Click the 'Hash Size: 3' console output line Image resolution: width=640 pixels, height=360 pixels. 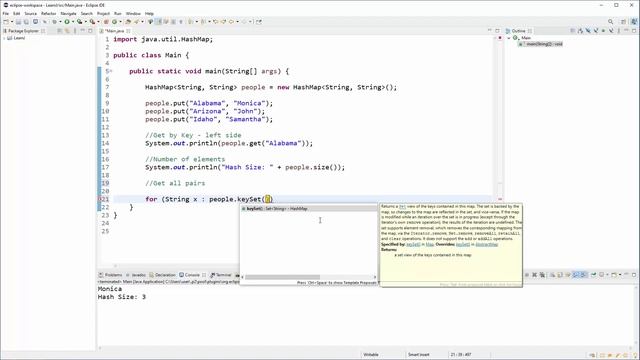122,297
